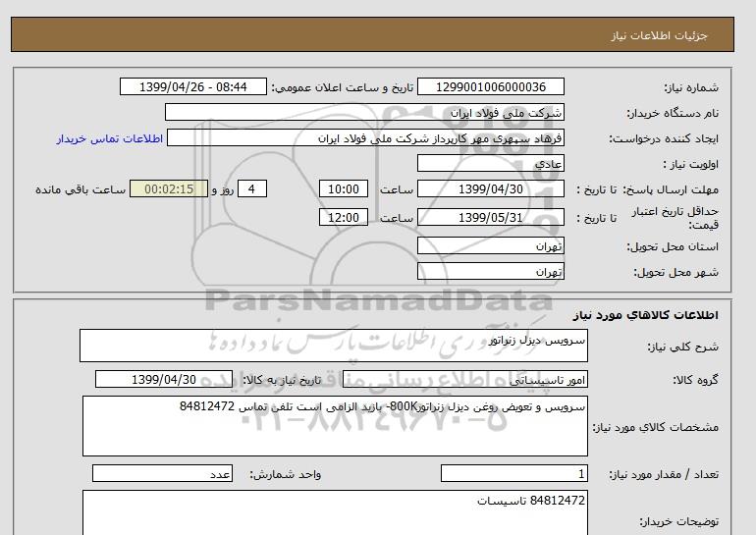The width and height of the screenshot is (756, 535).
Task: Click header title جزئیات اطلاعات نیاز
Action: [x=659, y=36]
